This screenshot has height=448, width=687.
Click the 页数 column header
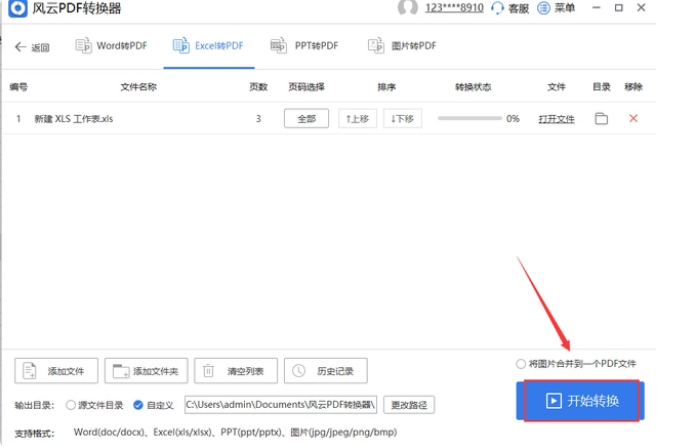click(x=258, y=87)
